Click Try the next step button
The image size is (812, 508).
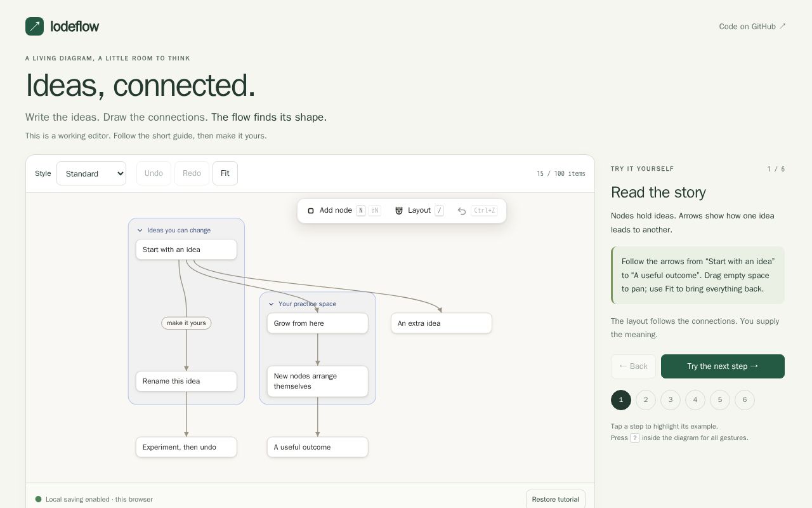(723, 366)
